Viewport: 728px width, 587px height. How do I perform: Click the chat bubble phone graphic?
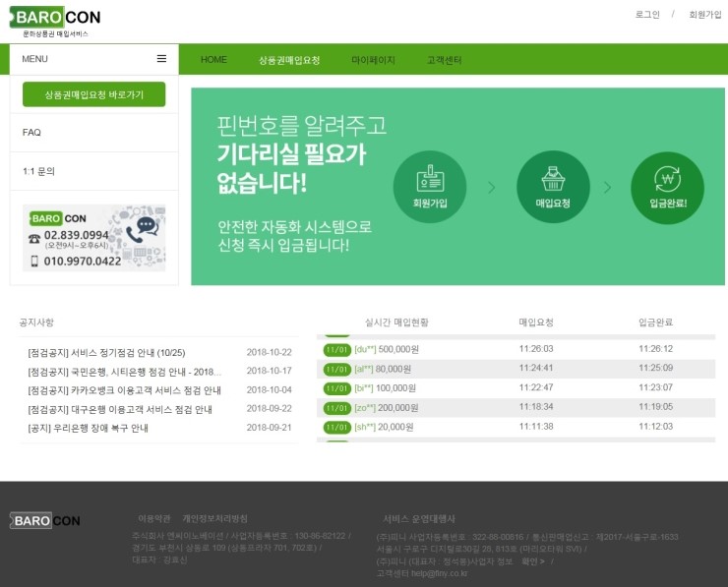(143, 229)
